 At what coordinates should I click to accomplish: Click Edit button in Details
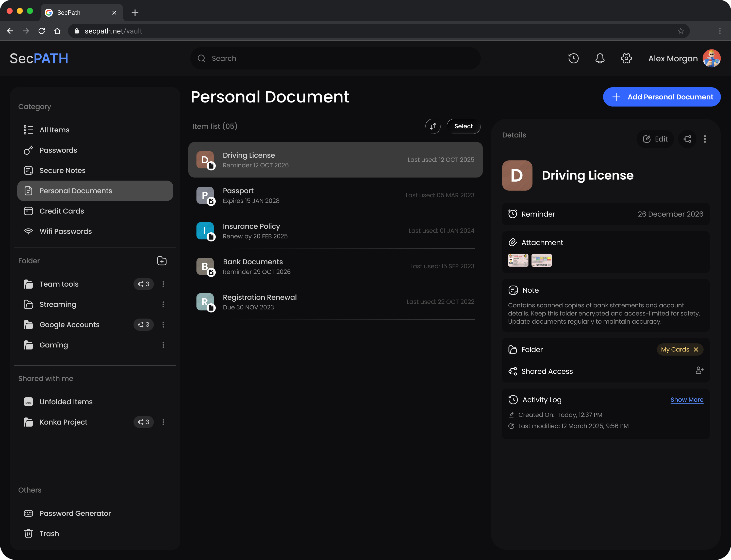coord(655,139)
